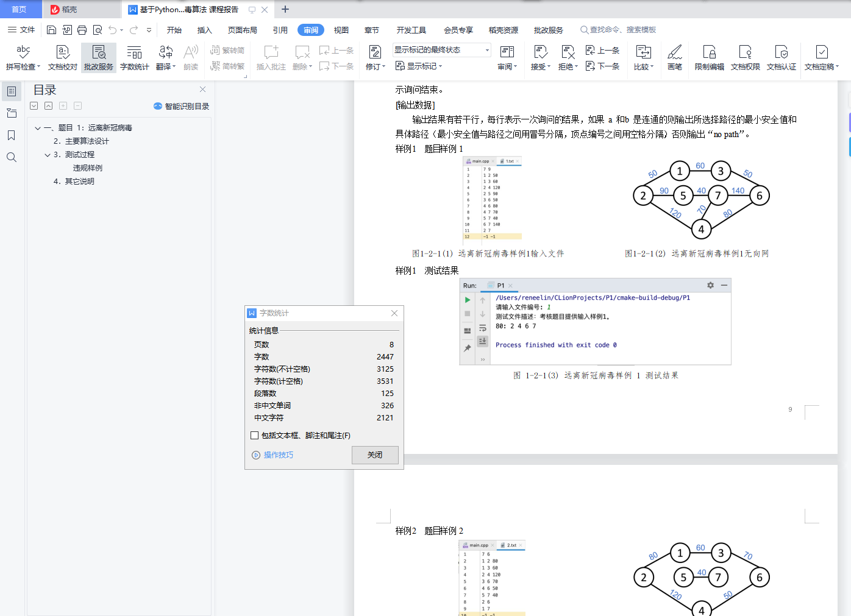This screenshot has height=616, width=851.
Task: Open 文档认证 document certification
Action: [x=782, y=58]
